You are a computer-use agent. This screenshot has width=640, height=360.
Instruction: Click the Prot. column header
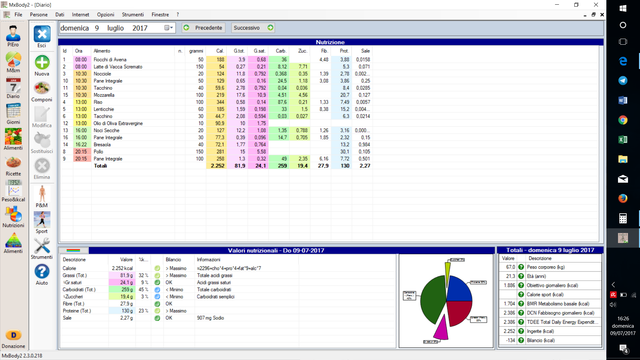point(344,51)
